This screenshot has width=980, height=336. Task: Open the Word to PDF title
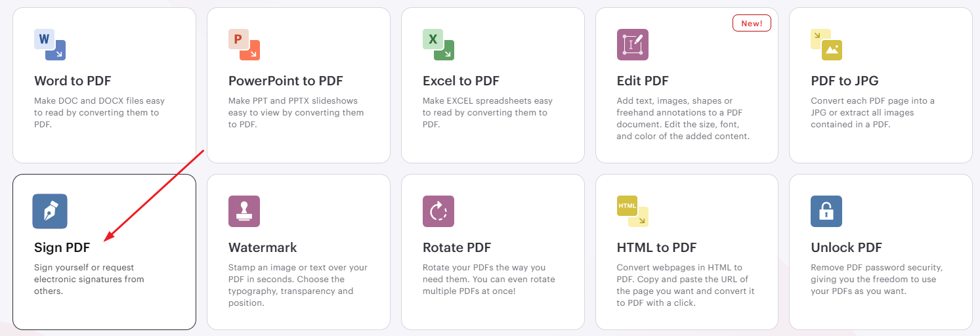click(x=73, y=81)
